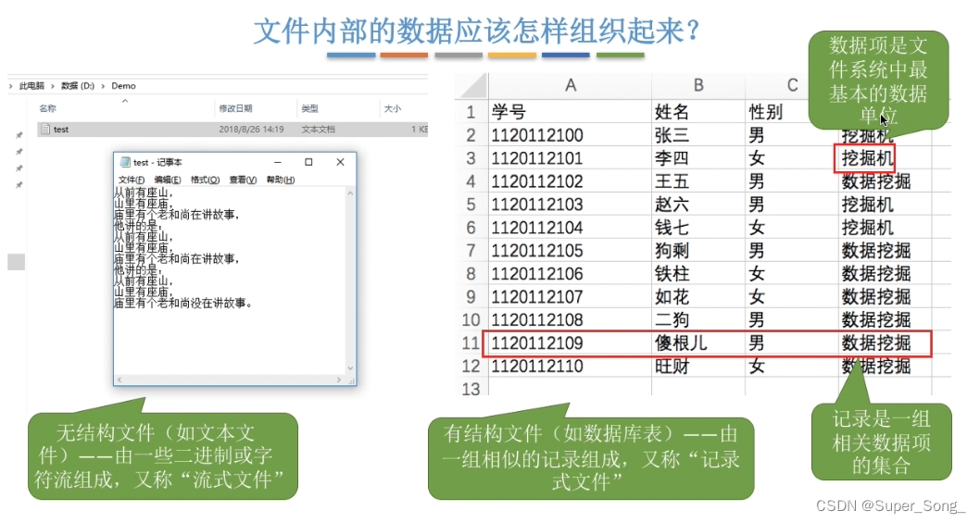Viewport: 980px width, 523px height.
Task: Select the test file row in Explorer
Action: click(x=232, y=130)
